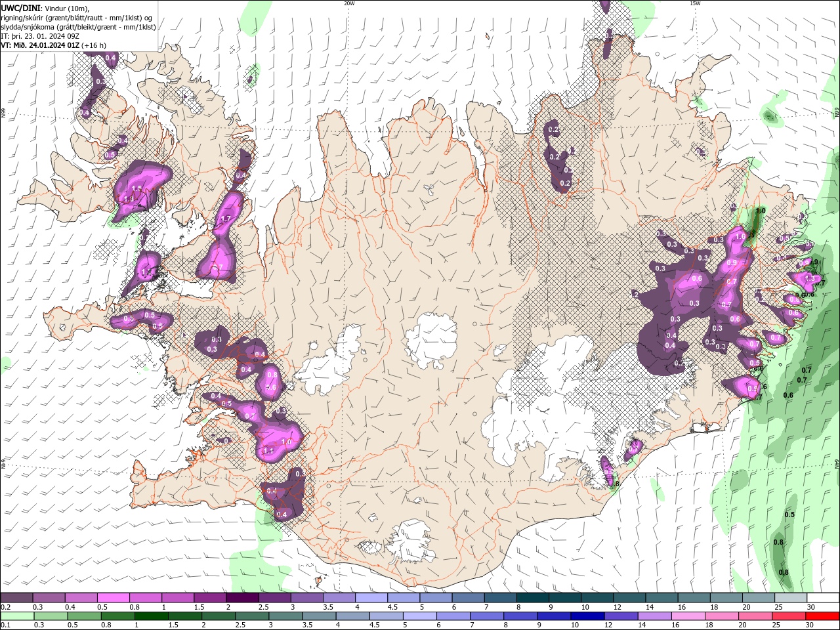Click the darkest green swatch labeled 1 on the rain scale
Image resolution: width=840 pixels, height=630 pixels.
click(152, 616)
